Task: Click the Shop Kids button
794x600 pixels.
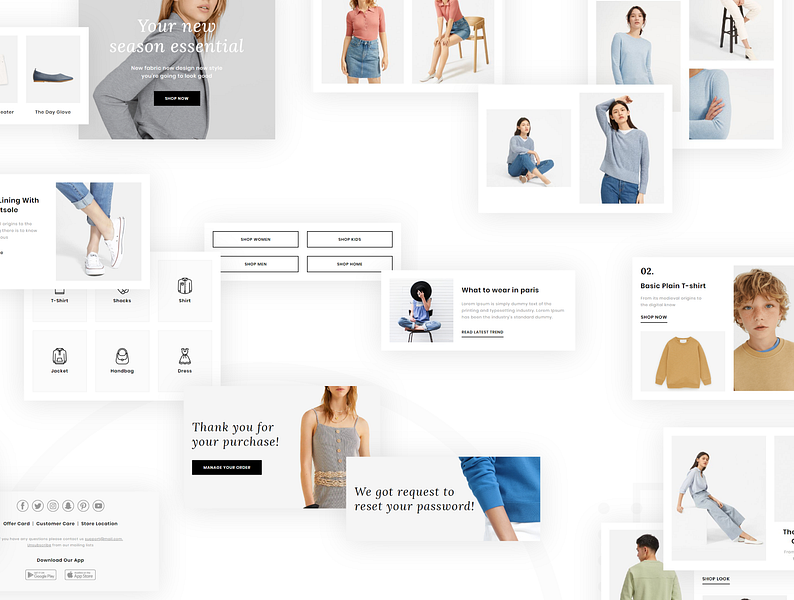Action: (x=350, y=239)
